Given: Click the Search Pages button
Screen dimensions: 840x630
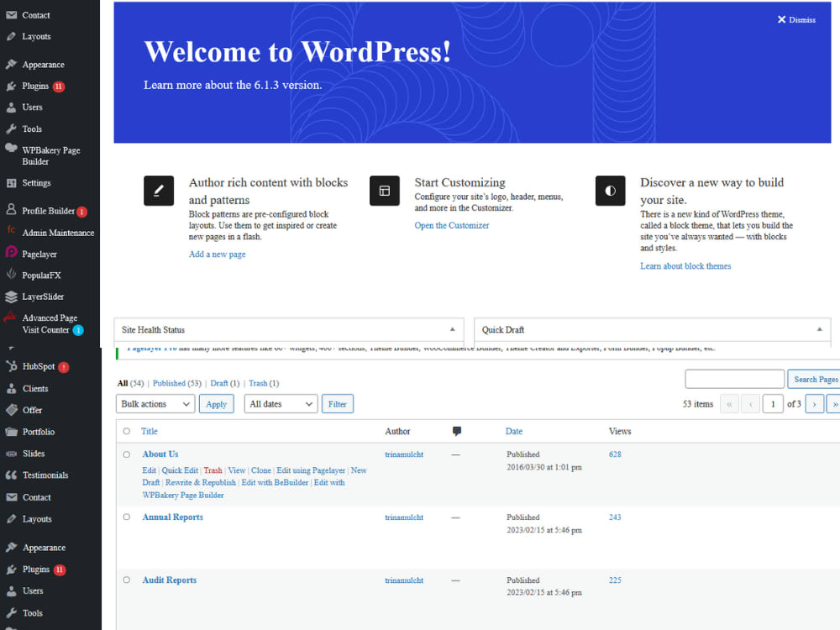Looking at the screenshot, I should 814,380.
